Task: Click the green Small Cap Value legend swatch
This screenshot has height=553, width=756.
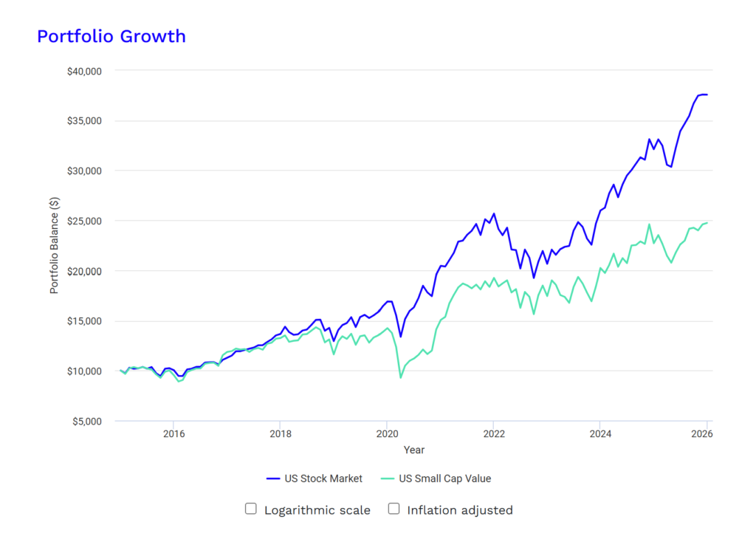Action: click(x=387, y=478)
